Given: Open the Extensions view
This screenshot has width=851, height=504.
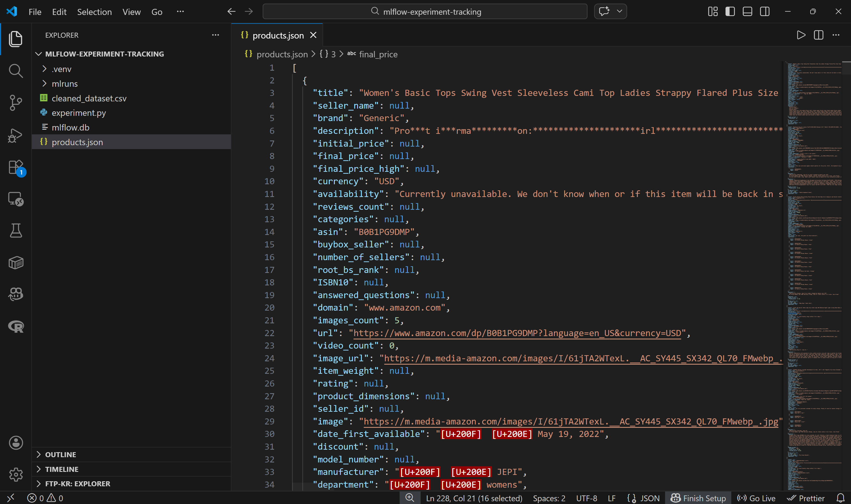Looking at the screenshot, I should point(16,167).
